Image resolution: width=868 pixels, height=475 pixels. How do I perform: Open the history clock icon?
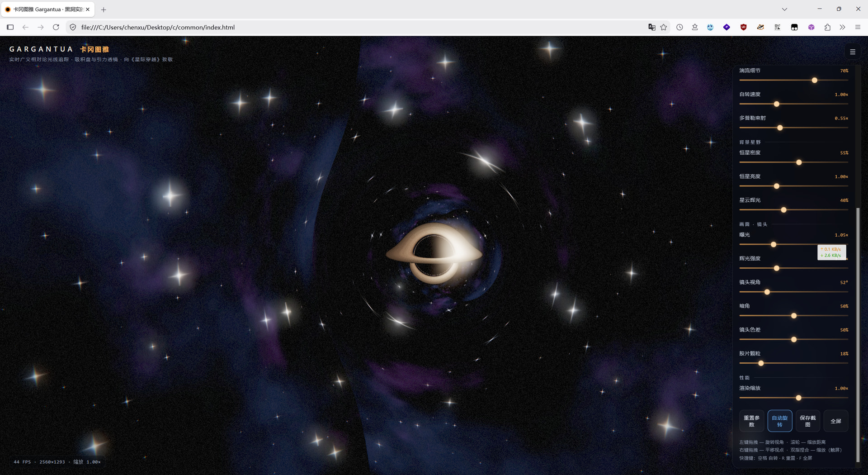click(679, 27)
